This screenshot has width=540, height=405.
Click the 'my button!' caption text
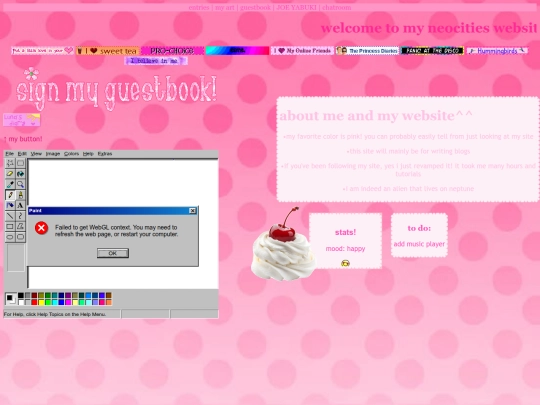(23, 139)
